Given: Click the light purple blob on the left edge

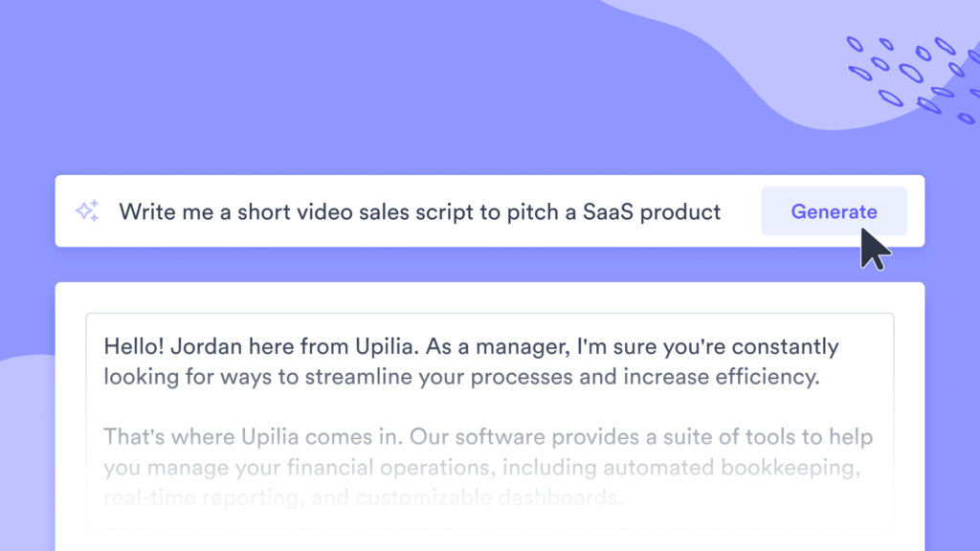Looking at the screenshot, I should 25,450.
